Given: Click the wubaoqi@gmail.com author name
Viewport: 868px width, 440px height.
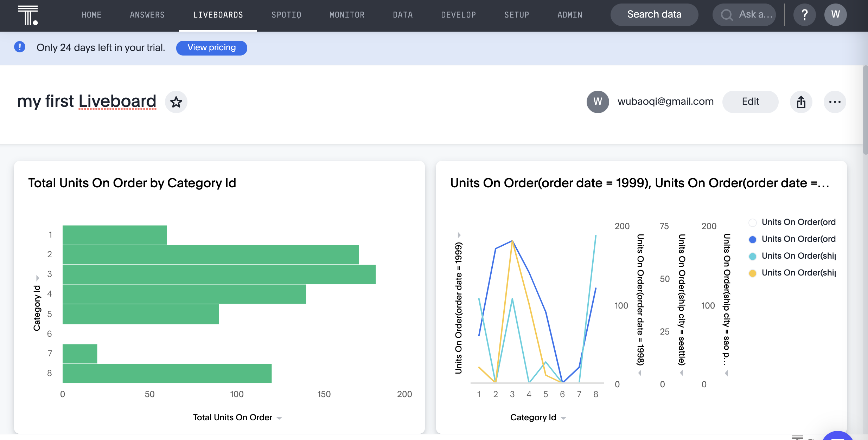Looking at the screenshot, I should (x=665, y=102).
